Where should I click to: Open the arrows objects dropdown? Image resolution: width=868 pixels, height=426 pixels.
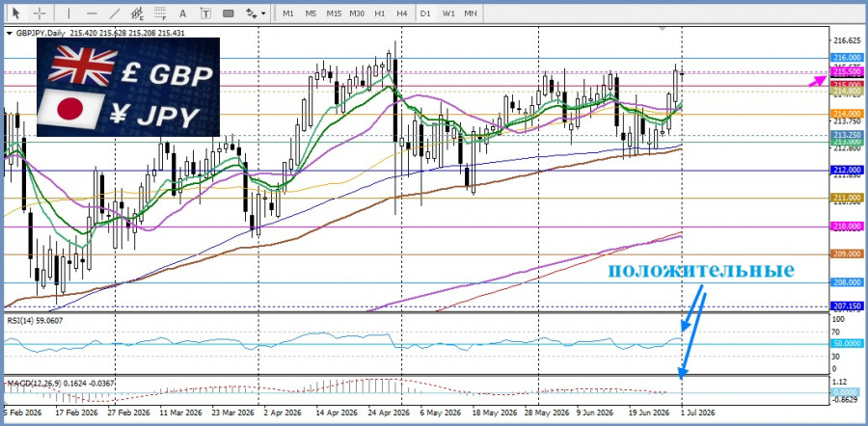[x=256, y=13]
